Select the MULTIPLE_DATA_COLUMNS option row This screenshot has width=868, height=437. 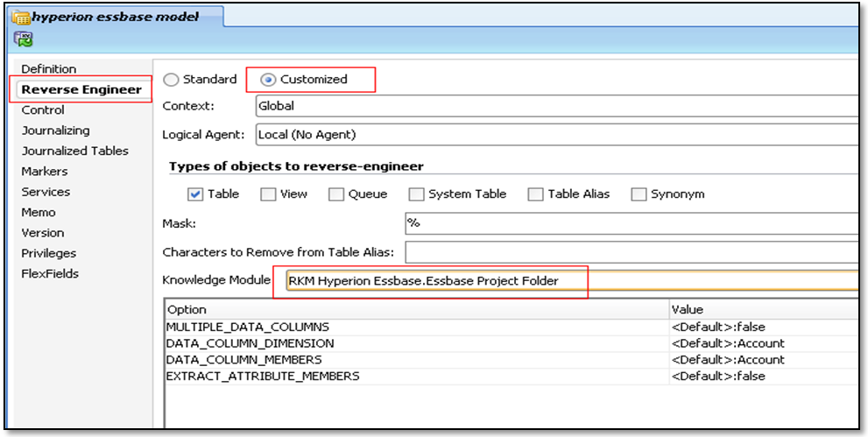point(513,327)
